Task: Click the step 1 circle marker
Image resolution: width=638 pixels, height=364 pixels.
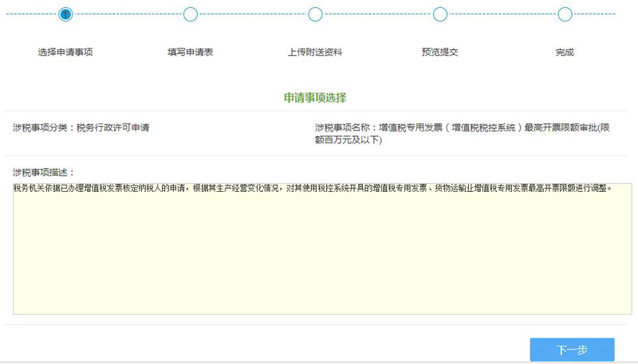Action: click(65, 14)
